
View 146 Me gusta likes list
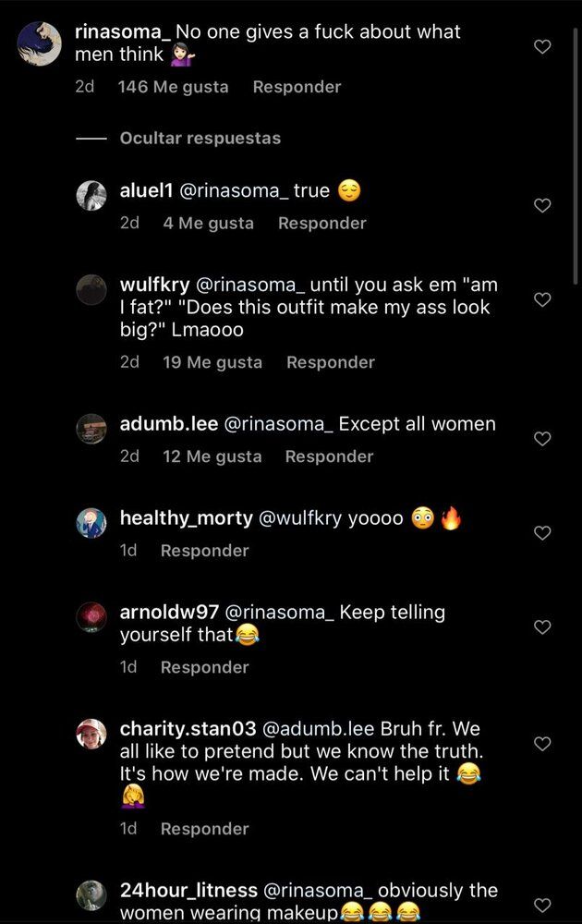point(173,87)
